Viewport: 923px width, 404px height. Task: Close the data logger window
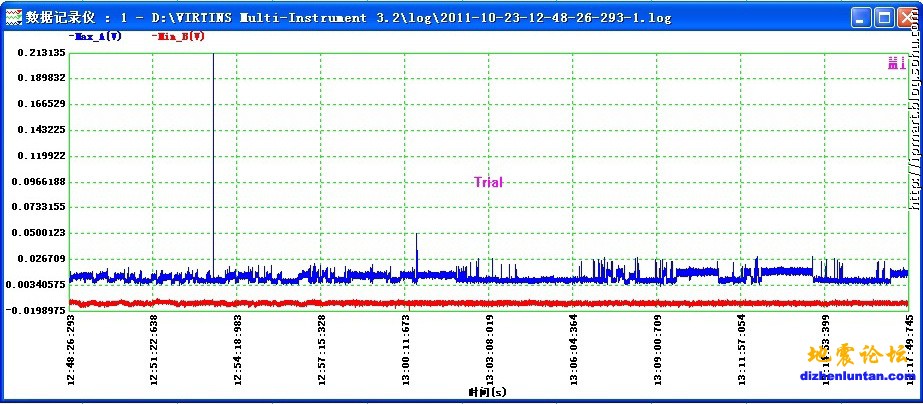click(x=908, y=17)
